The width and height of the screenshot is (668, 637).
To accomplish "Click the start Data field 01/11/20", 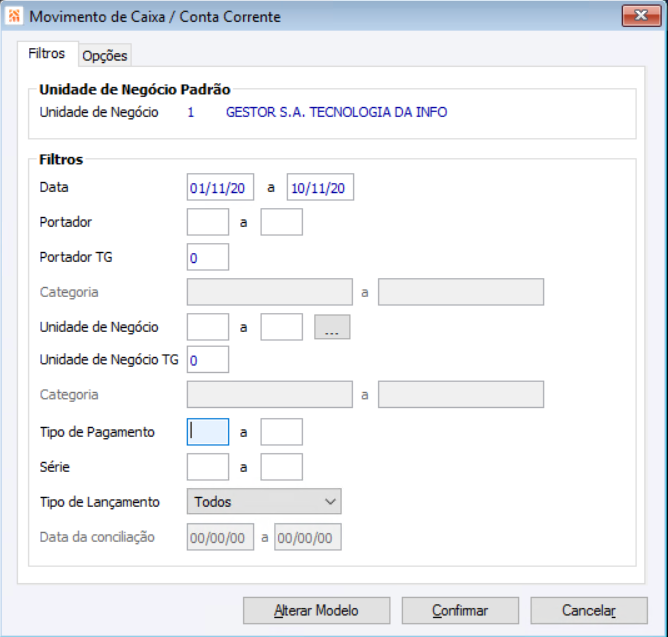I will click(x=220, y=187).
